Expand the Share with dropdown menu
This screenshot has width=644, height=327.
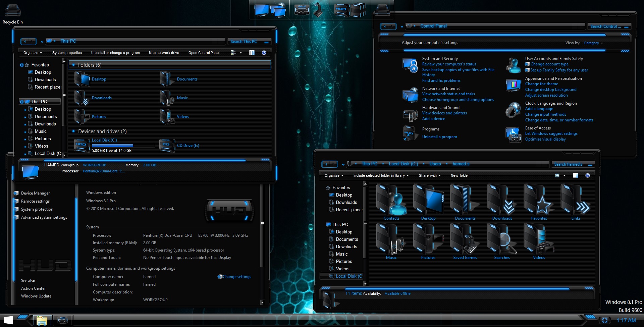(x=429, y=175)
